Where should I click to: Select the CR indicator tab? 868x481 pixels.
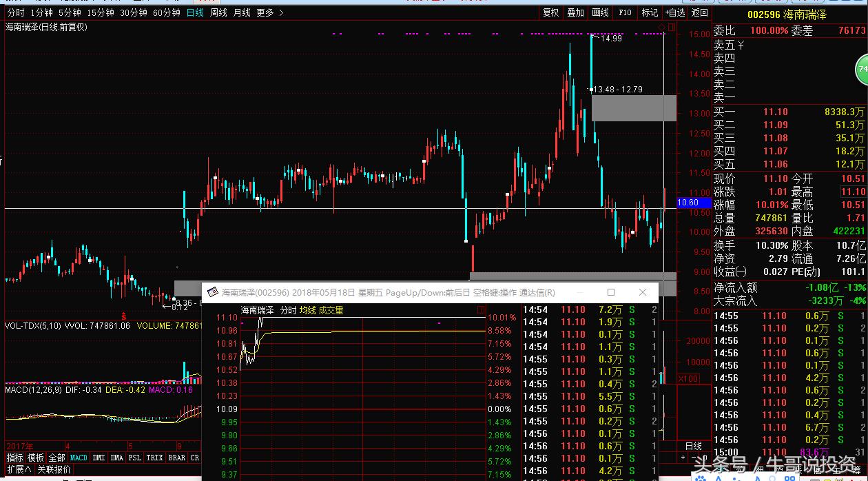tap(194, 458)
